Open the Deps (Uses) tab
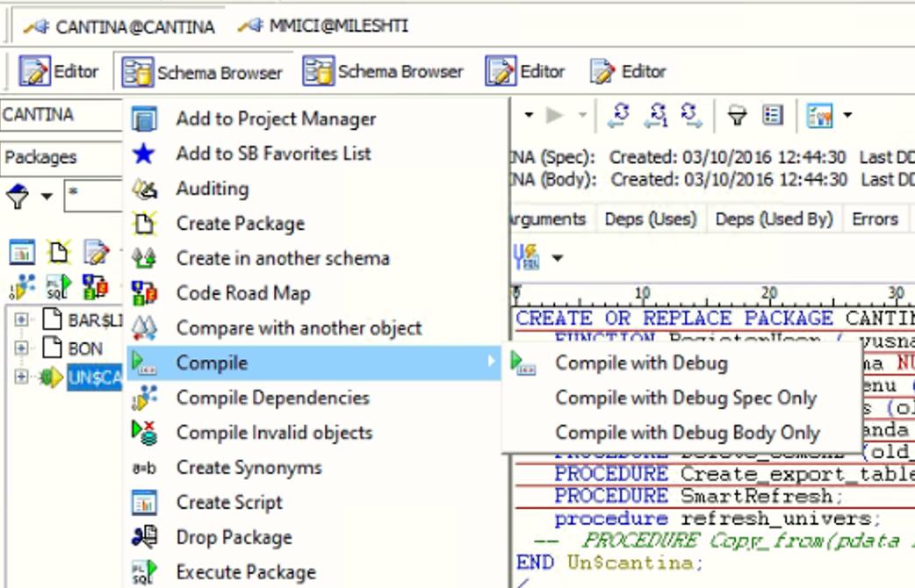 (651, 219)
